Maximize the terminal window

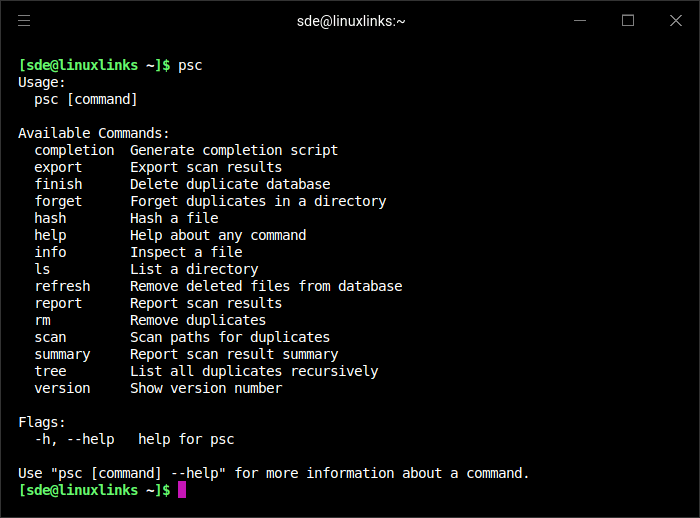[x=628, y=20]
